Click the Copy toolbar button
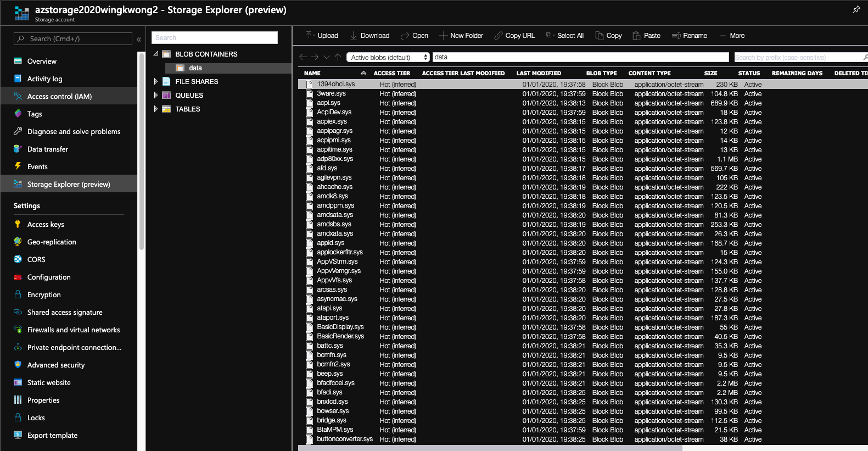 click(x=608, y=36)
